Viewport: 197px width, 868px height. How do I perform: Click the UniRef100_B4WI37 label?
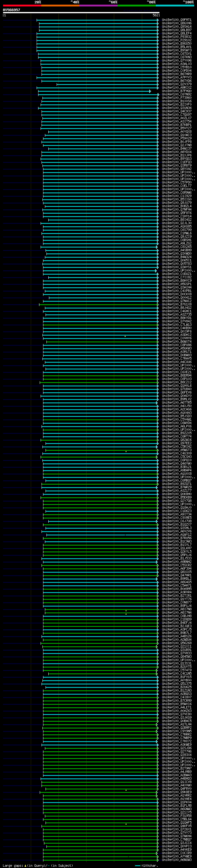click(x=176, y=149)
